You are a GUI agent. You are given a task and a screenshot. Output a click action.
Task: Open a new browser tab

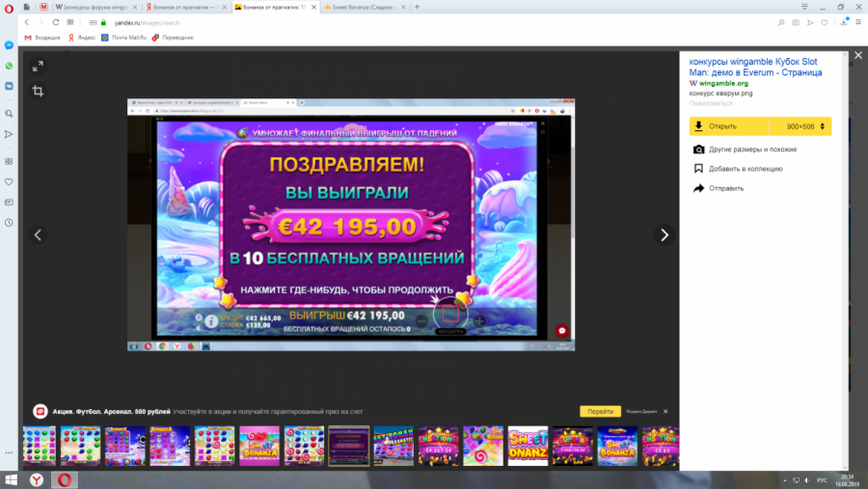tap(417, 7)
